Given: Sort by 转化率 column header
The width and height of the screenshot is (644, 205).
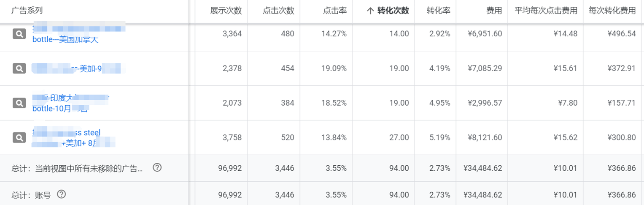Looking at the screenshot, I should [438, 11].
